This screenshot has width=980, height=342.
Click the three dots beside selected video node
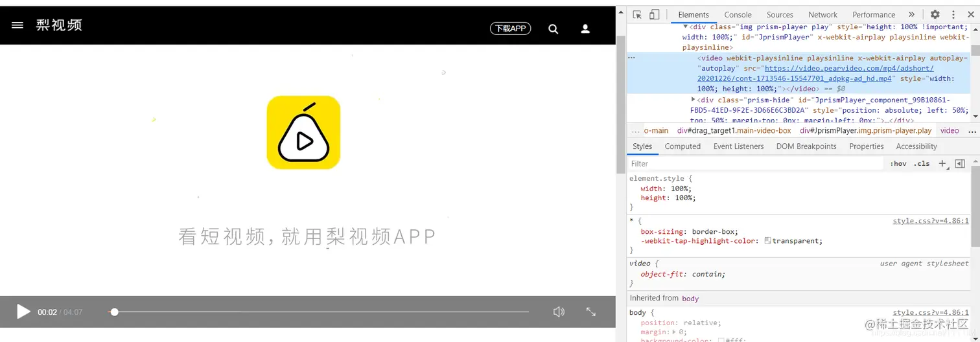pyautogui.click(x=632, y=58)
